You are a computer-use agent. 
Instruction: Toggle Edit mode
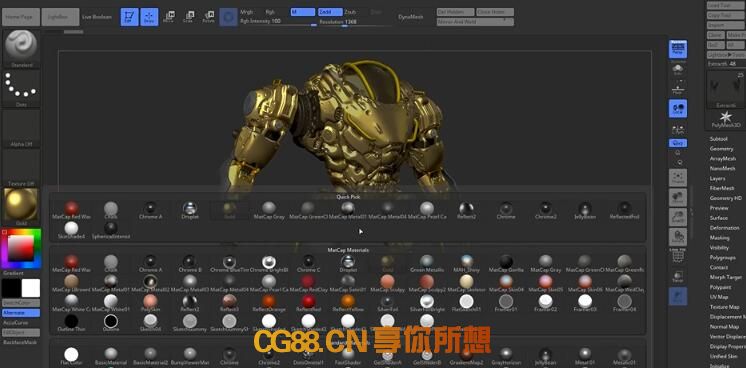pyautogui.click(x=129, y=17)
